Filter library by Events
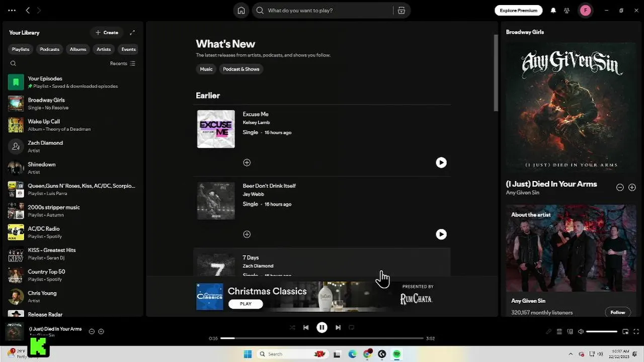644x362 pixels. tap(128, 49)
